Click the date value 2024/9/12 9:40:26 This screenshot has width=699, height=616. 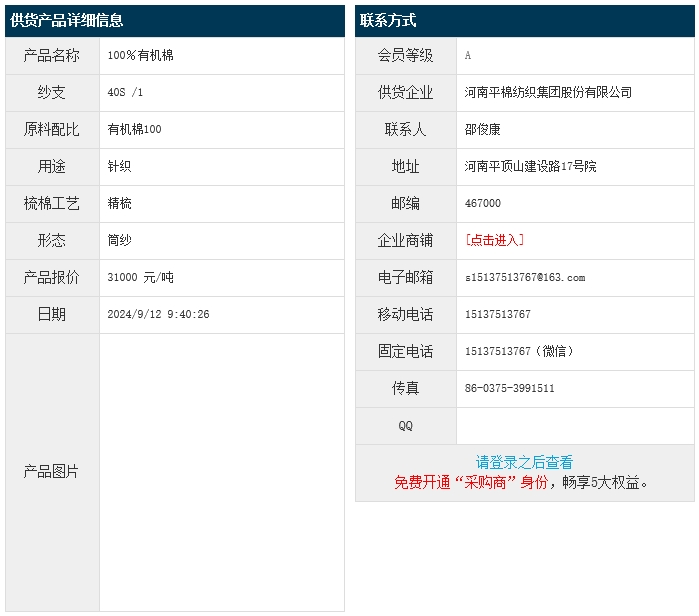click(158, 314)
